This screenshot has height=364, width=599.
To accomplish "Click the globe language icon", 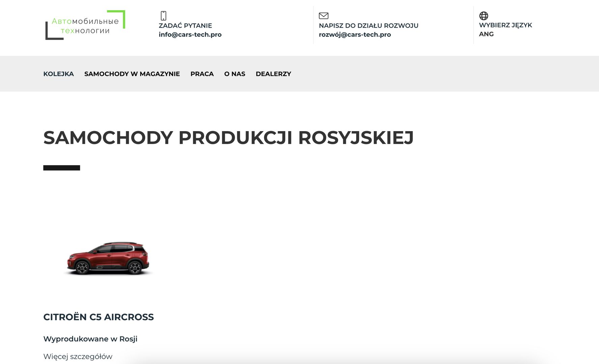I will click(484, 16).
